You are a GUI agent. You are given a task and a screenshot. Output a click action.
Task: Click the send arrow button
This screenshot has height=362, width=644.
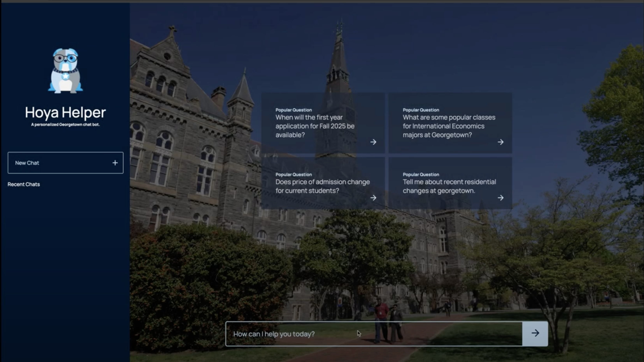[535, 334]
